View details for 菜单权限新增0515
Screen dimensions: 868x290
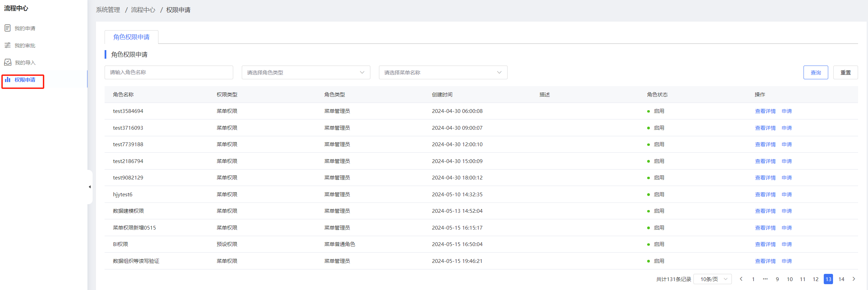(765, 228)
